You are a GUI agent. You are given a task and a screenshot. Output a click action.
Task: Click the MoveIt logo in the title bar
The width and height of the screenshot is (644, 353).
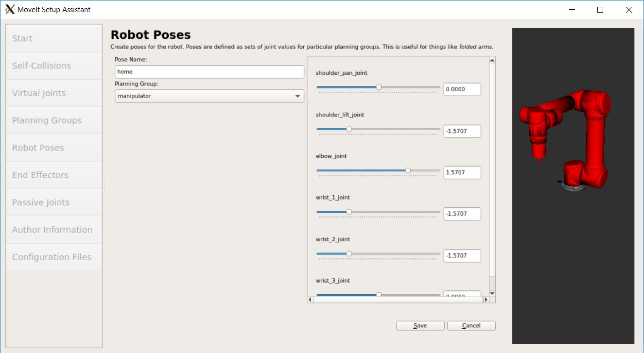(9, 9)
